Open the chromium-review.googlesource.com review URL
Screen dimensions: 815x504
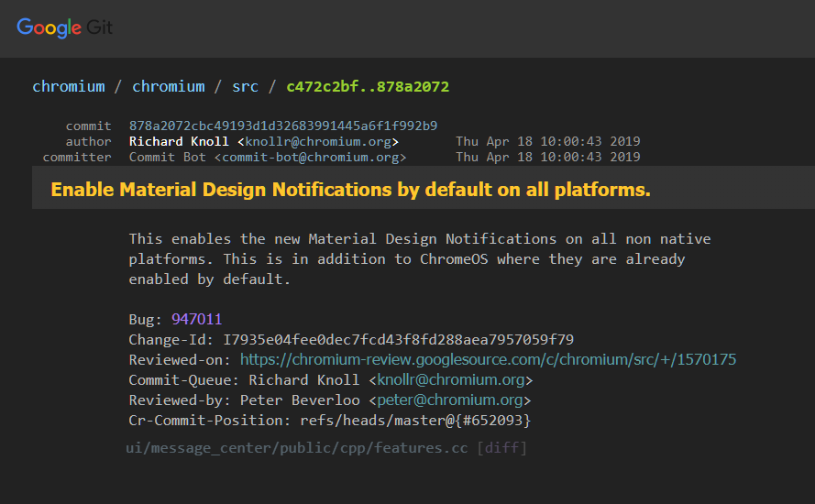click(488, 359)
